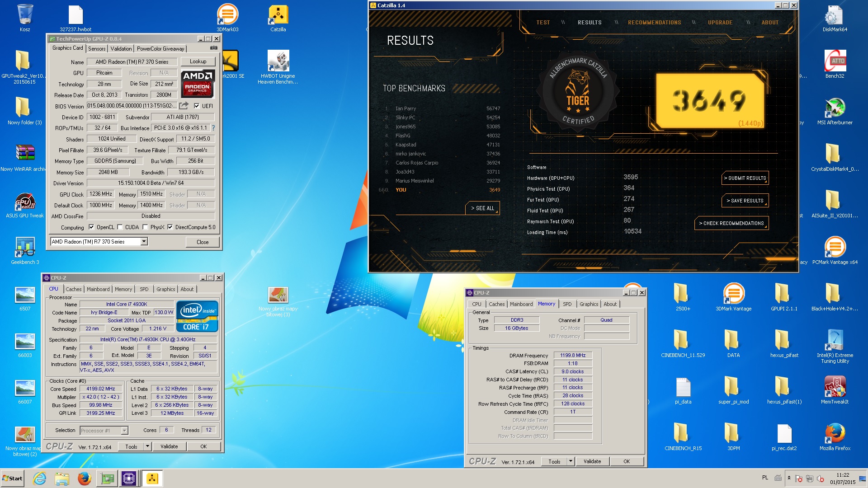This screenshot has width=868, height=488.
Task: Click the Windows Start button
Action: [x=12, y=479]
